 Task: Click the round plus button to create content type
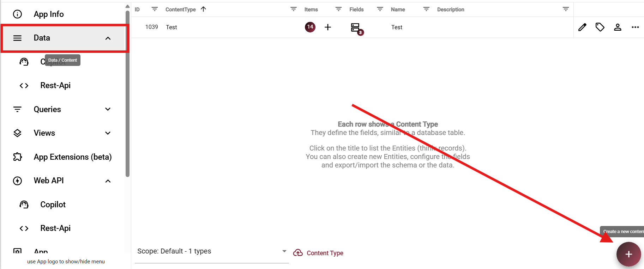[628, 254]
